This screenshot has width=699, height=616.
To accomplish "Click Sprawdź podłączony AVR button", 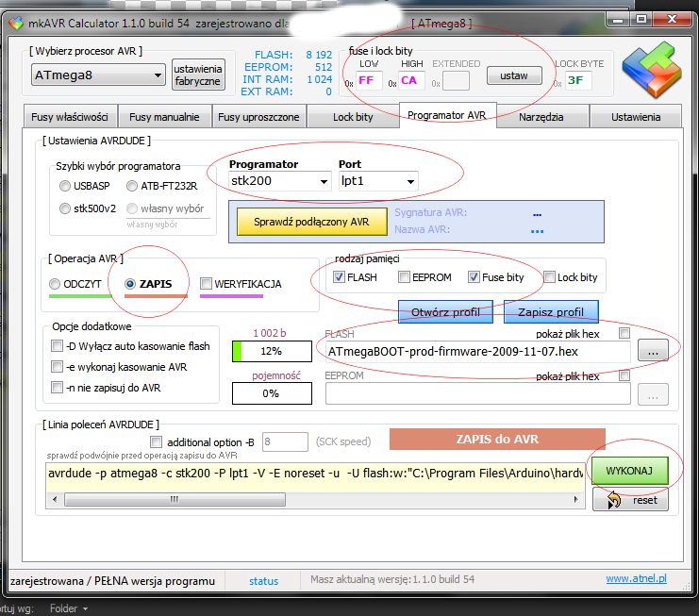I will tap(312, 222).
